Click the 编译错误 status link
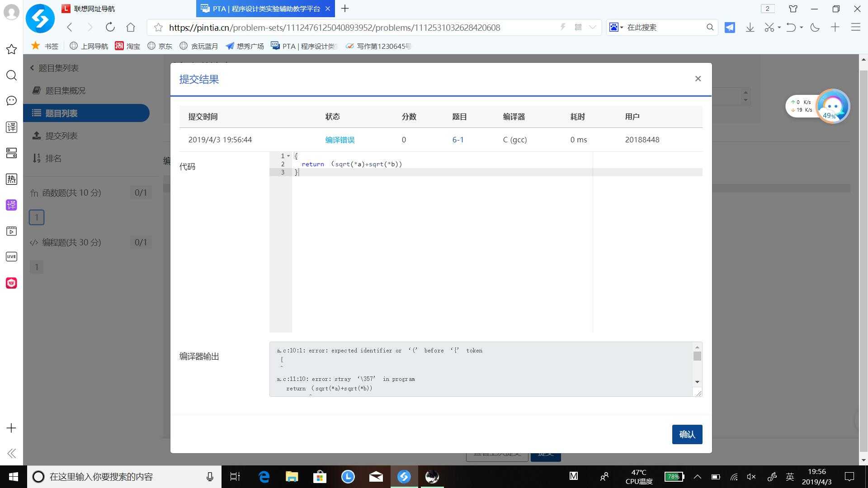This screenshot has height=488, width=868. [x=340, y=140]
